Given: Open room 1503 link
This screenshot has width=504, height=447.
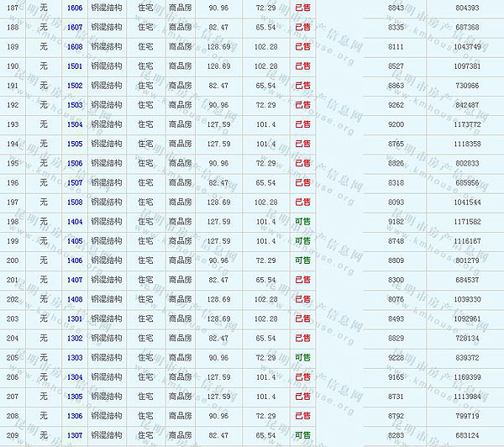Looking at the screenshot, I should click(x=75, y=105).
